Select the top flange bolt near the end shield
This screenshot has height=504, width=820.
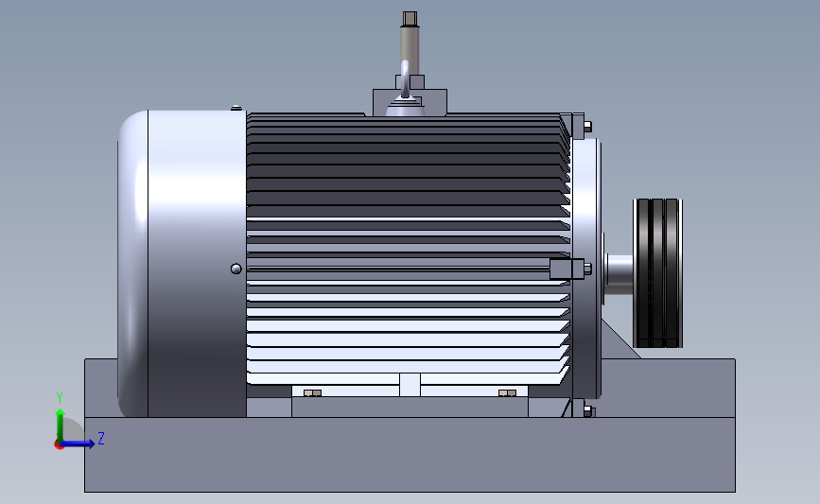587,126
